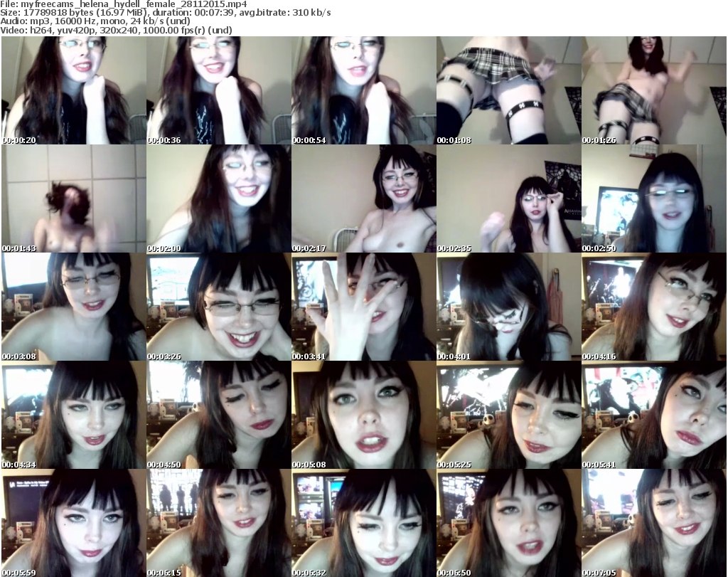Choose the frame stamped 00:04:01

pyautogui.click(x=509, y=307)
